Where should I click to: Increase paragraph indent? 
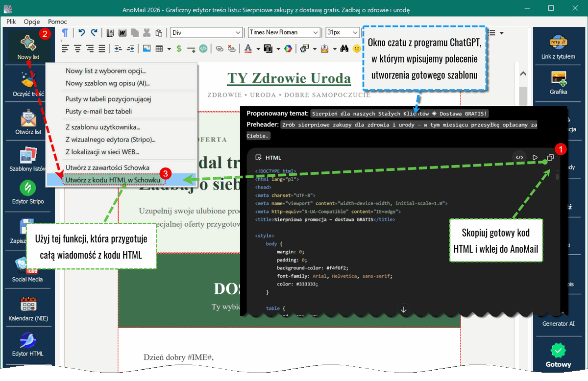point(118,48)
